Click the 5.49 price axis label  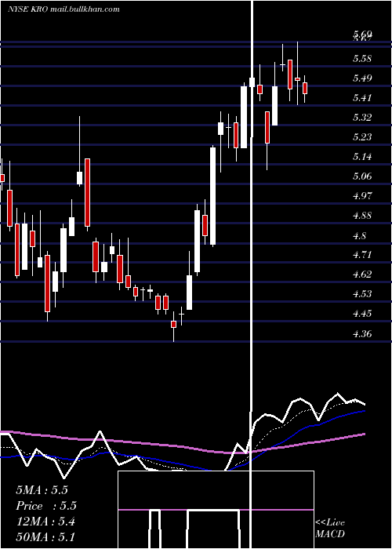362,78
